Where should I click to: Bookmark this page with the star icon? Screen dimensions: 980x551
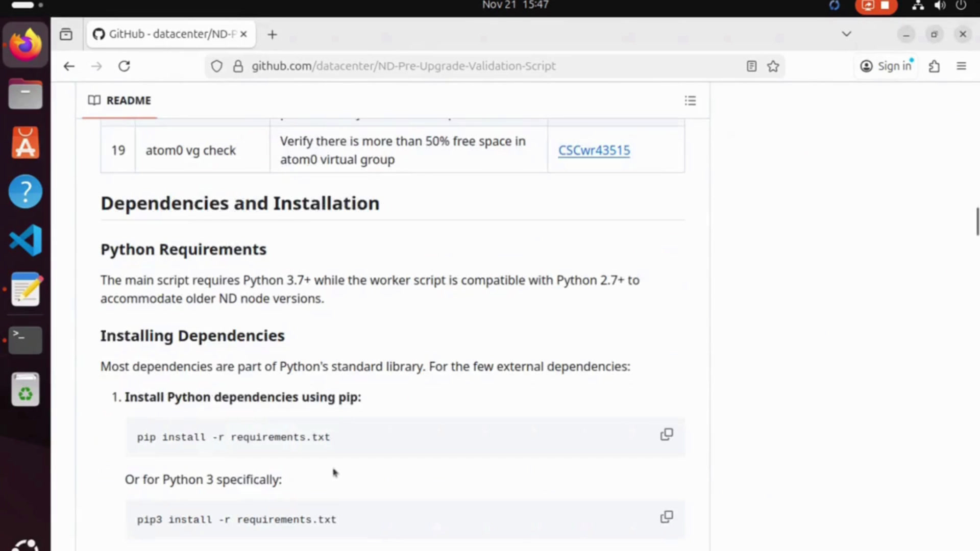click(773, 66)
